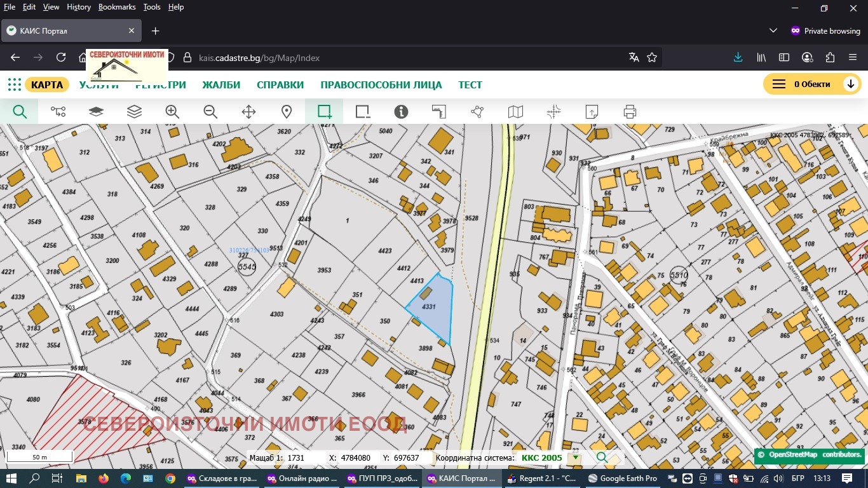
Task: Open the ЖАЛБИ menu item
Action: pos(221,85)
